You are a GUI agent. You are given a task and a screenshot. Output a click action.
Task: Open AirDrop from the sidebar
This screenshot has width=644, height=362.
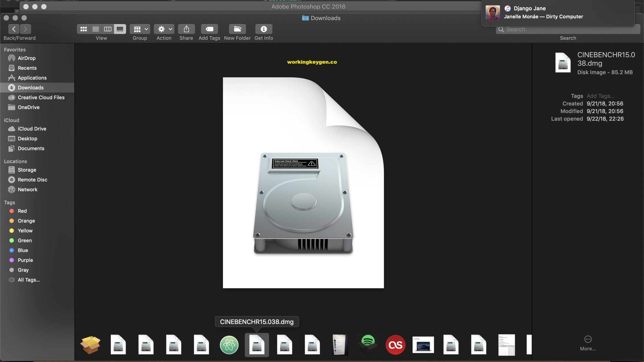click(x=26, y=58)
